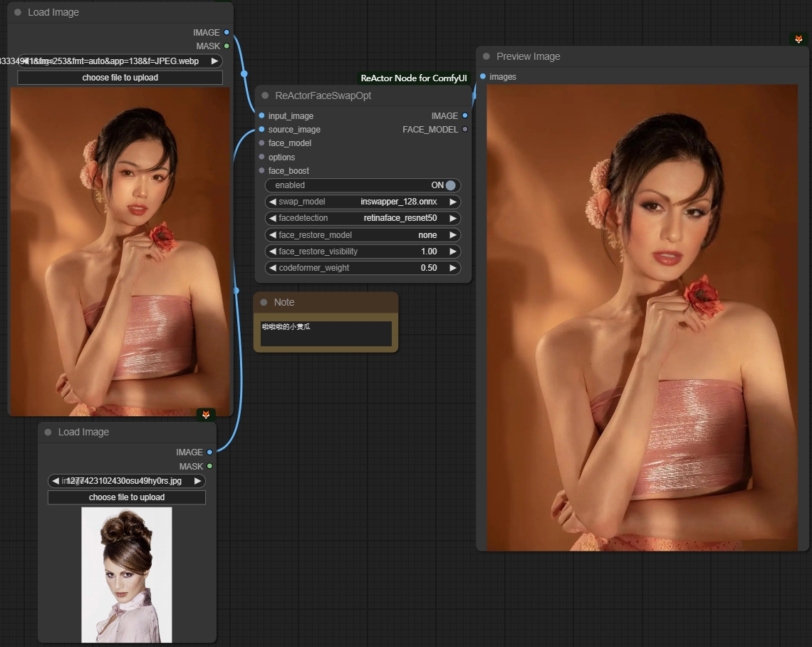Collapse the Preview Image node via title dot

pyautogui.click(x=486, y=56)
